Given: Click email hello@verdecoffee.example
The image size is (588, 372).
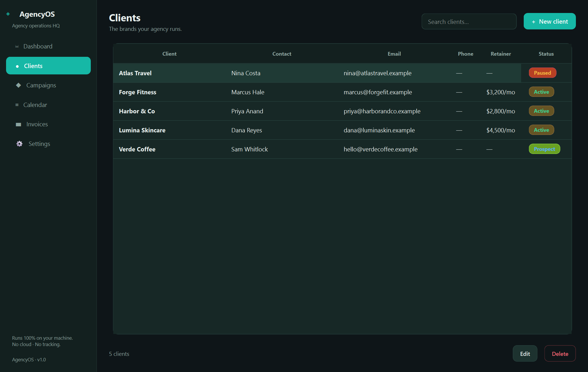Looking at the screenshot, I should pyautogui.click(x=380, y=149).
